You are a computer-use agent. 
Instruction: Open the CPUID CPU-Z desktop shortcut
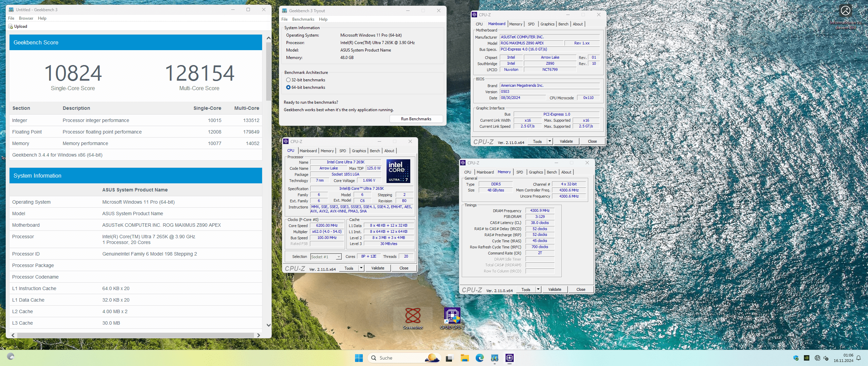click(452, 318)
